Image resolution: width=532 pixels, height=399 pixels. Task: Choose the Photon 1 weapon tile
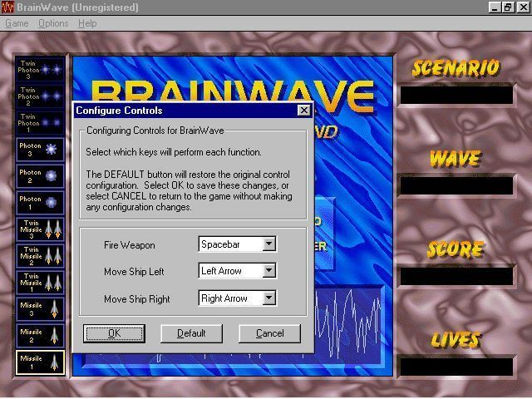(x=40, y=203)
